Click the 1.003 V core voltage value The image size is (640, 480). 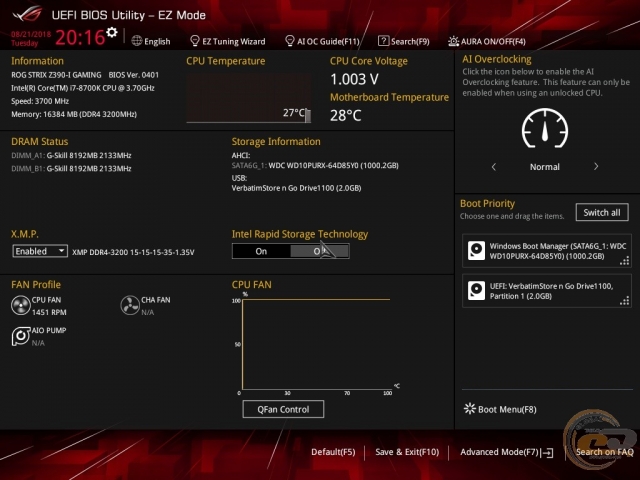point(354,79)
